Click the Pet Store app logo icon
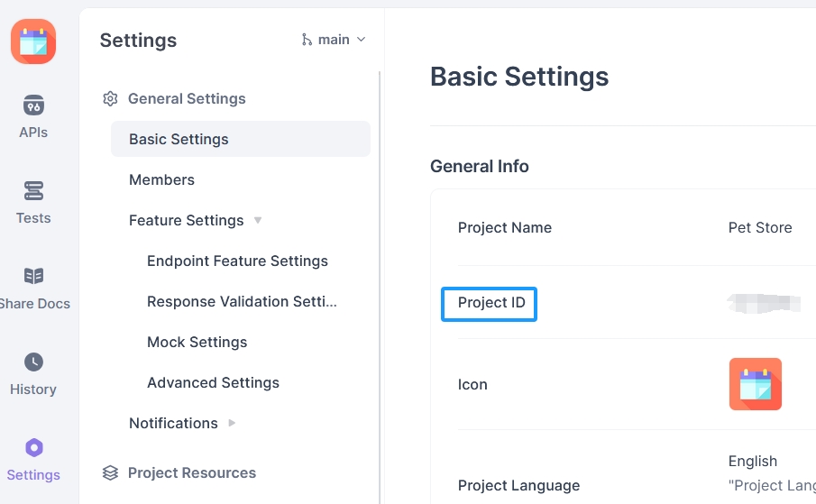This screenshot has height=504, width=816. 33,41
